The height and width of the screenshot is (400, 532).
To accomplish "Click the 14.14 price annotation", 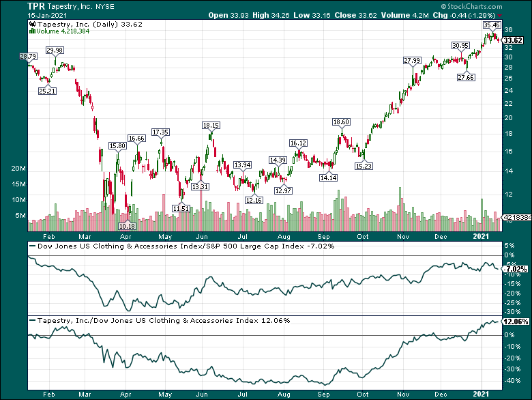I will click(x=328, y=177).
